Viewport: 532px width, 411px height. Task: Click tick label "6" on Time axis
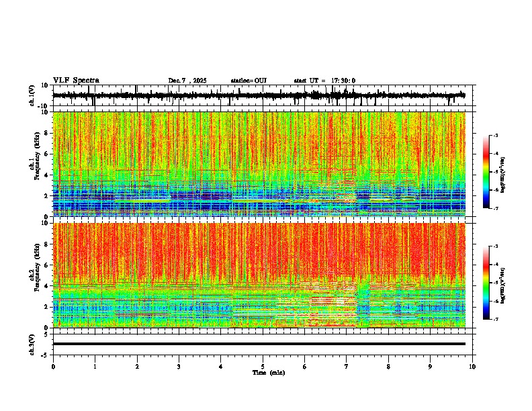(x=304, y=367)
